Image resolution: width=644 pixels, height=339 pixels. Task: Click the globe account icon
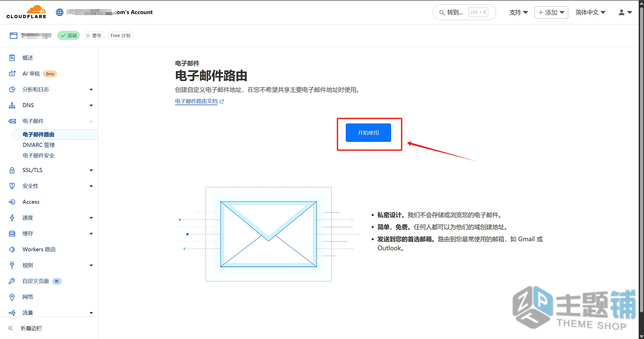click(60, 12)
